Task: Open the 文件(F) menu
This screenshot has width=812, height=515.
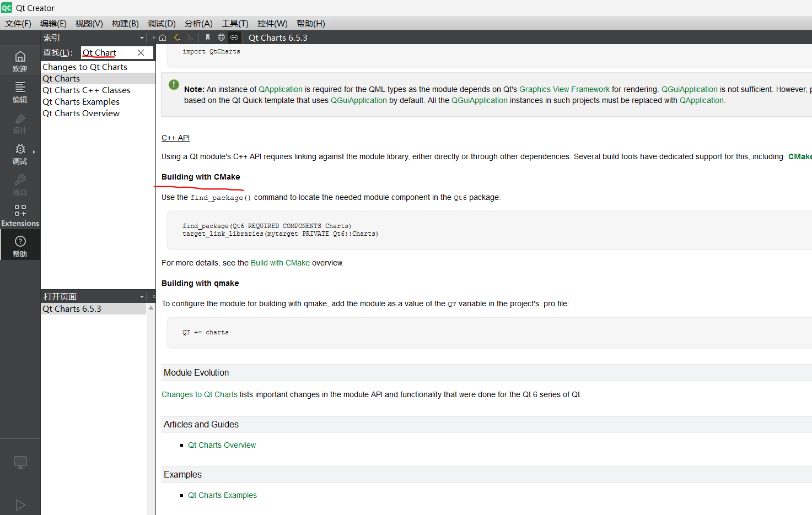Action: (18, 24)
